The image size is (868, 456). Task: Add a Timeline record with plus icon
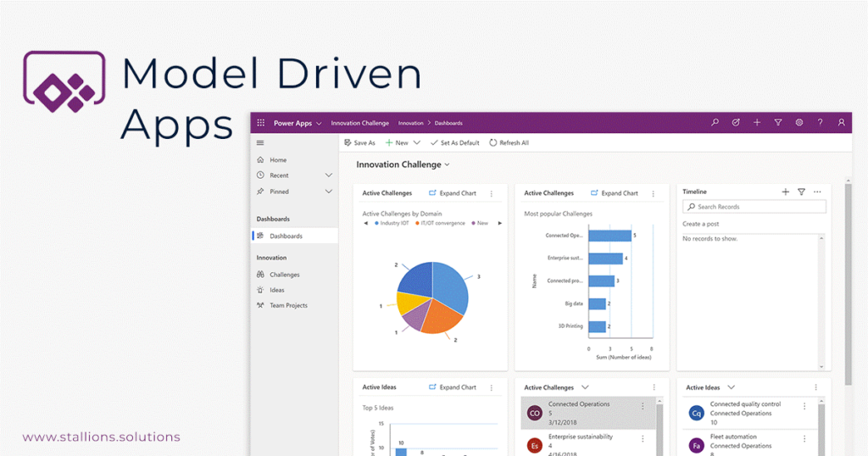click(x=785, y=192)
